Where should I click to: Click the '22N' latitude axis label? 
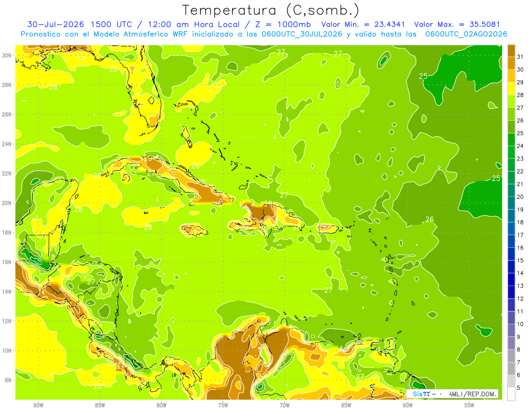8,173
